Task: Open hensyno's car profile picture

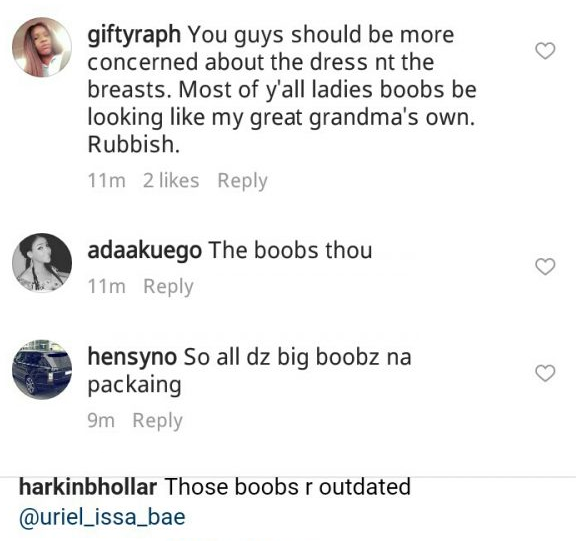Action: [42, 369]
